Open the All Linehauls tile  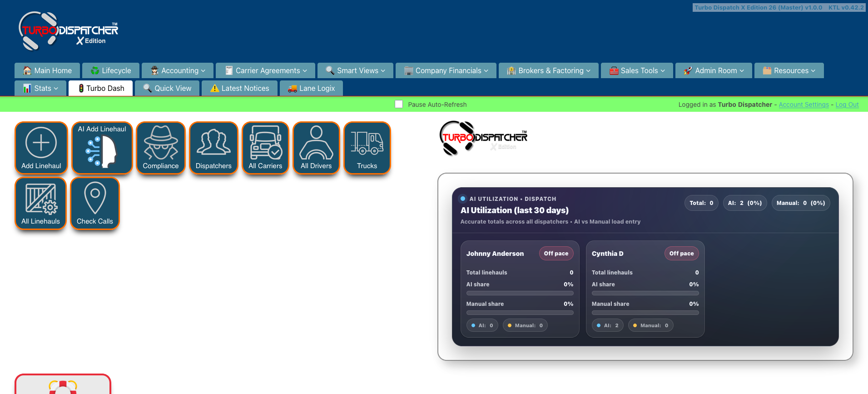tap(41, 203)
